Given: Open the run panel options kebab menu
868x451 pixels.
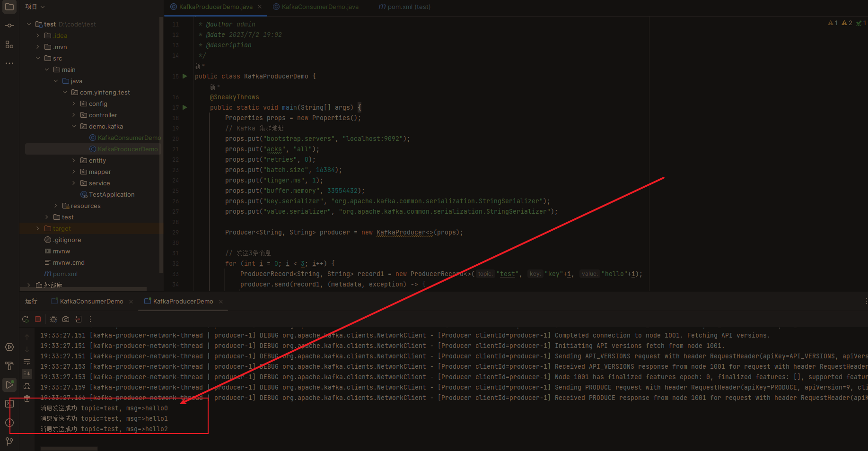Looking at the screenshot, I should tap(866, 301).
